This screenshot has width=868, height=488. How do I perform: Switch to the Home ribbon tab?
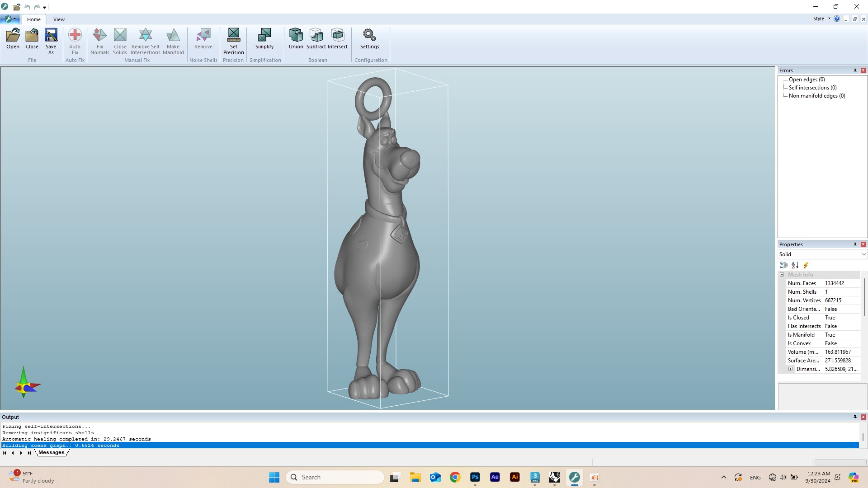click(x=34, y=19)
